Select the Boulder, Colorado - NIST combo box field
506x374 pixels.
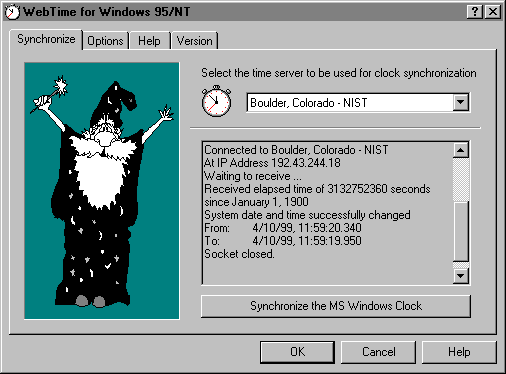358,103
